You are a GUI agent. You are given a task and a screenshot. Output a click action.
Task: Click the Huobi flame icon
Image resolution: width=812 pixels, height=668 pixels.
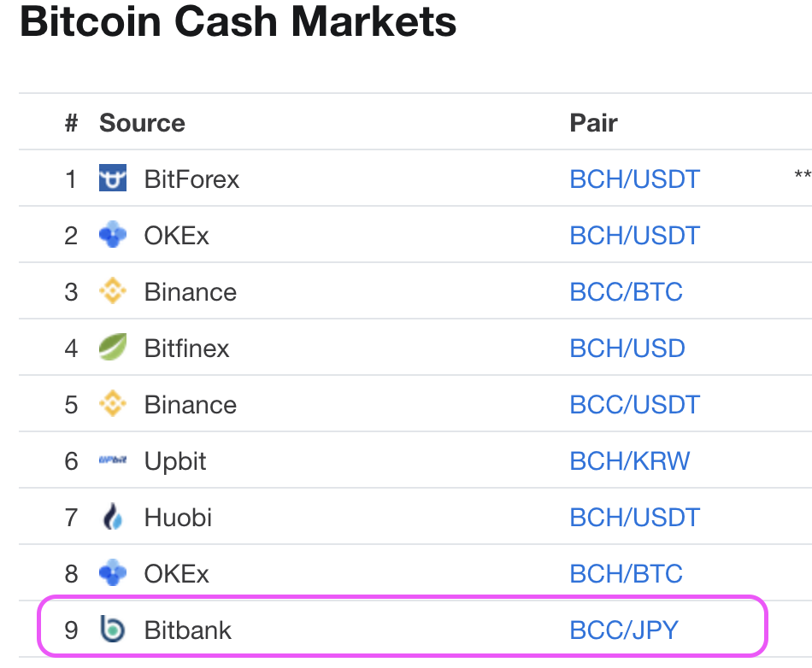112,517
